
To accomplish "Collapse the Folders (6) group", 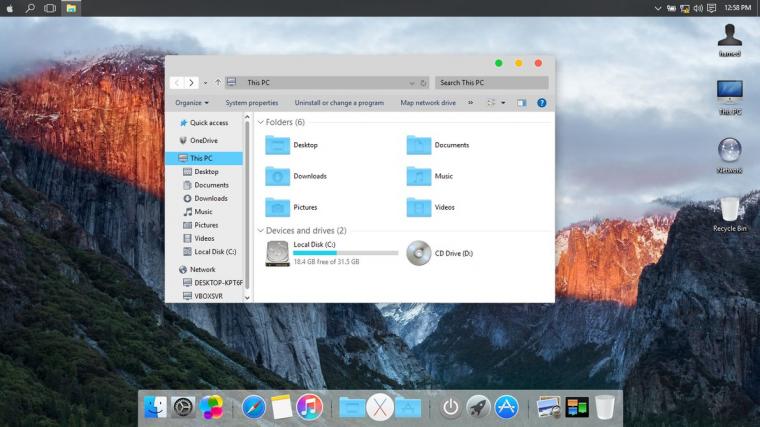I will (261, 122).
